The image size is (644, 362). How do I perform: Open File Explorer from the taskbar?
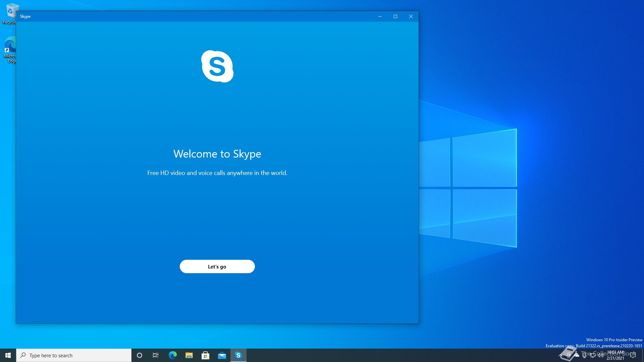click(x=189, y=355)
